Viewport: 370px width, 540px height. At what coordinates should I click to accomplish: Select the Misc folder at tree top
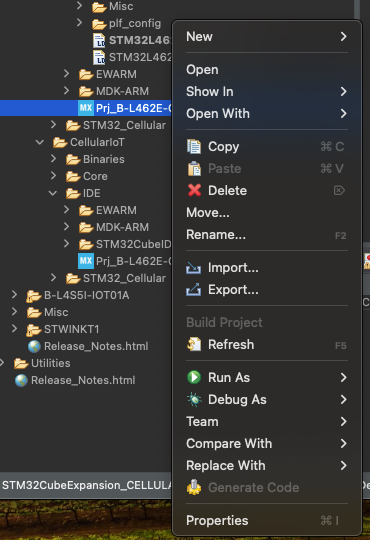(121, 6)
